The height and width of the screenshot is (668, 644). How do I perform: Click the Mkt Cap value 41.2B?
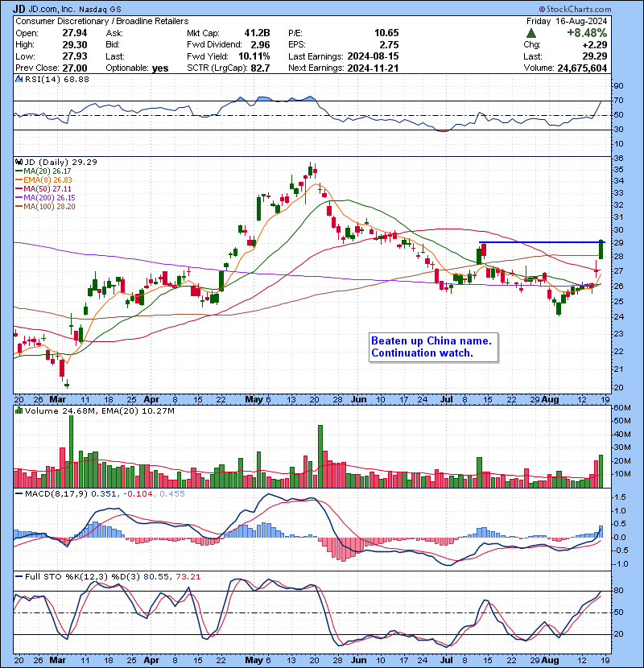point(257,33)
